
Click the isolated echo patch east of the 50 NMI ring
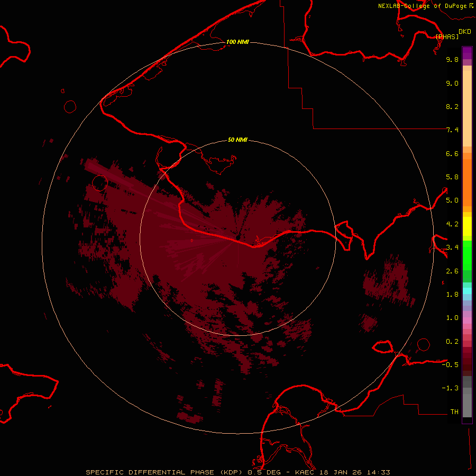[390, 280]
